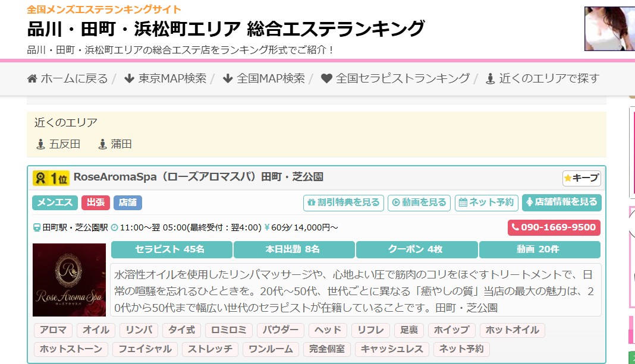This screenshot has width=635, height=364.
Task: Toggle the キープ star button
Action: (x=581, y=178)
